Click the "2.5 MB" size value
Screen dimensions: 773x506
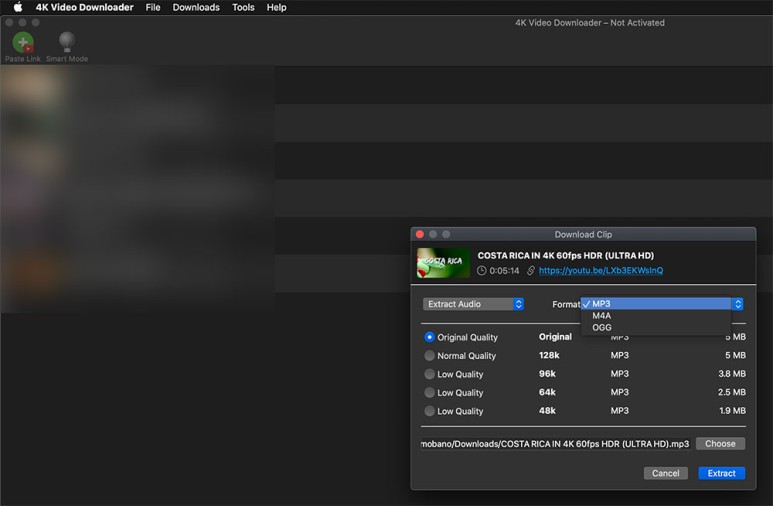[732, 393]
